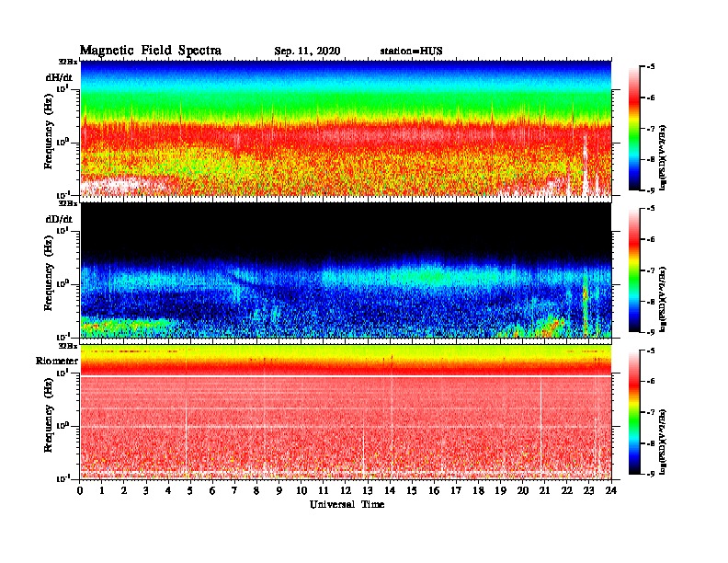This screenshot has width=728, height=563.
Task: Click the "32Hz" label atop the dD/dt panel
Action: (x=68, y=203)
